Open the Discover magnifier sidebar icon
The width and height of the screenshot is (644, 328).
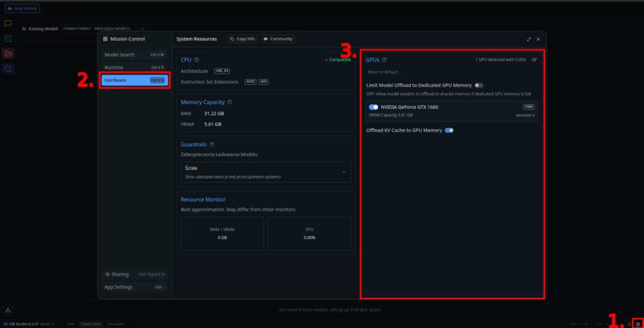click(x=8, y=69)
